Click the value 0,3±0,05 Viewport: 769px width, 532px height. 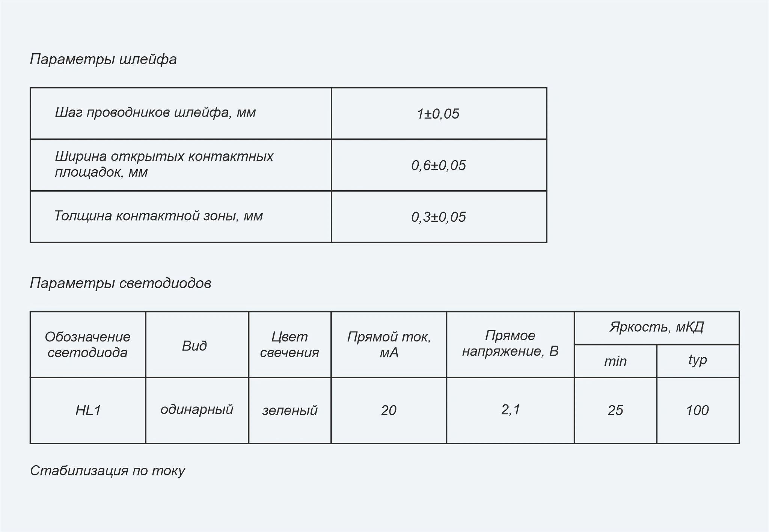click(x=439, y=217)
